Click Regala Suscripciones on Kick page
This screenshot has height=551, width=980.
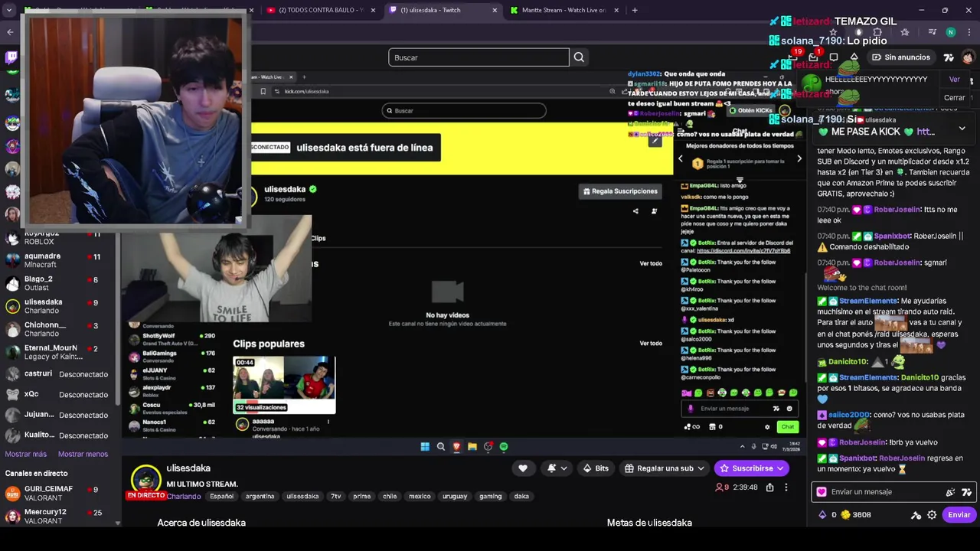click(621, 191)
